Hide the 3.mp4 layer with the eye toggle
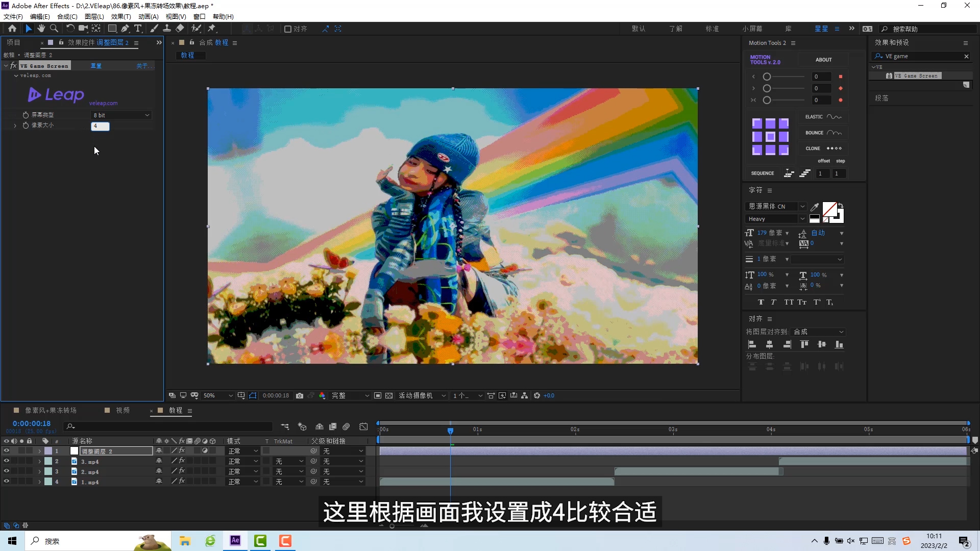 pos(7,461)
